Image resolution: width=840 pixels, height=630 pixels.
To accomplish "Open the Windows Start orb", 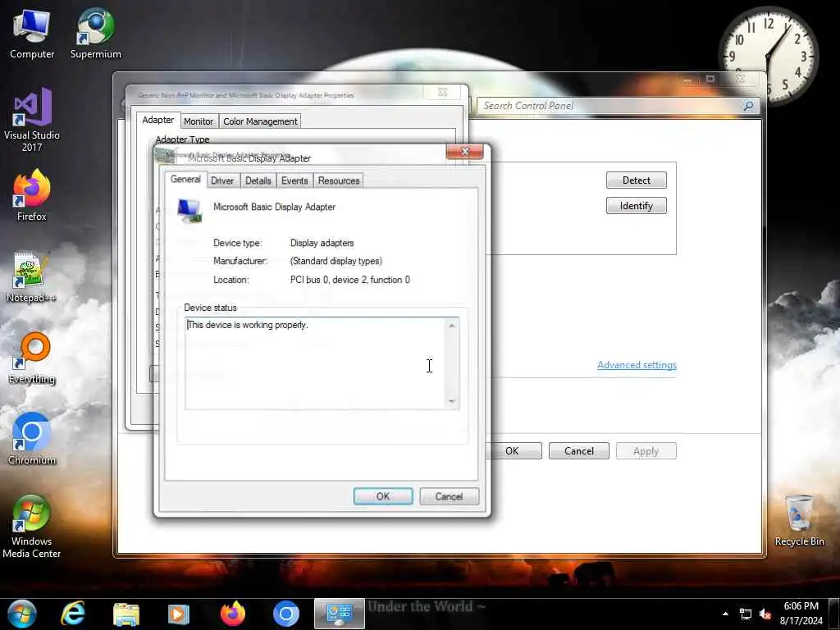I will 21,614.
